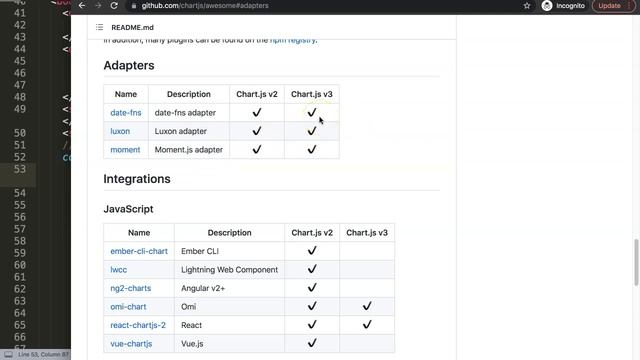
Task: Click the 'Vue.js' description cell
Action: (229, 344)
